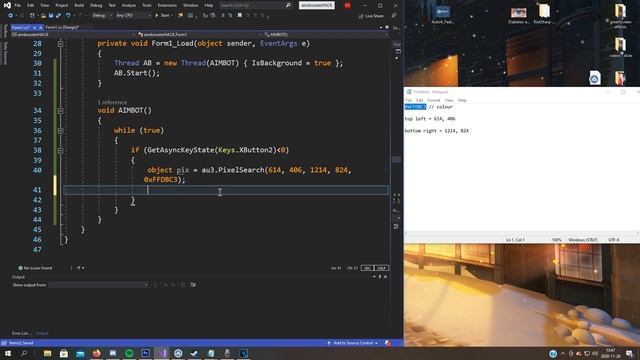Image resolution: width=640 pixels, height=360 pixels.
Task: Open the Debug configuration dropdown
Action: (x=102, y=16)
